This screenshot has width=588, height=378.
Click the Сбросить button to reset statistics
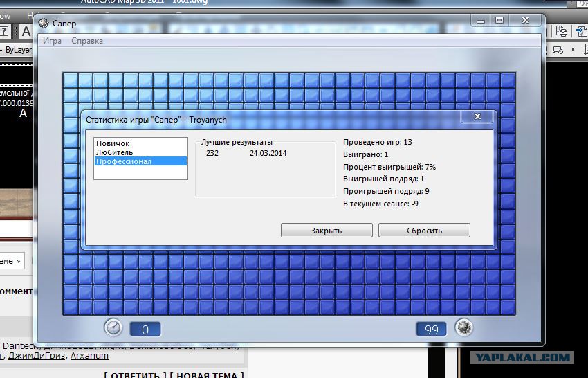(x=424, y=231)
